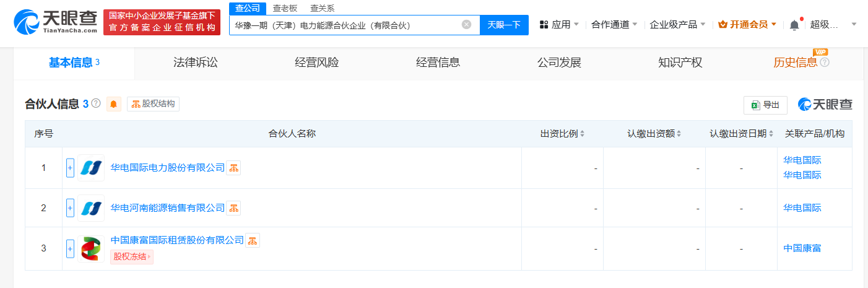Open the notification bell in header
The width and height of the screenshot is (868, 288).
pos(794,25)
